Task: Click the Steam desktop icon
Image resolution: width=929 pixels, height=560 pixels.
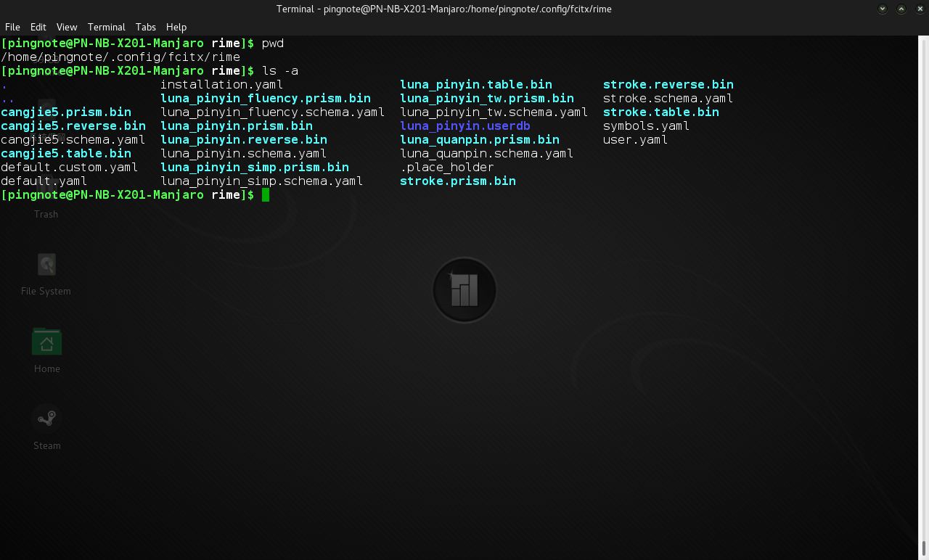Action: click(46, 419)
